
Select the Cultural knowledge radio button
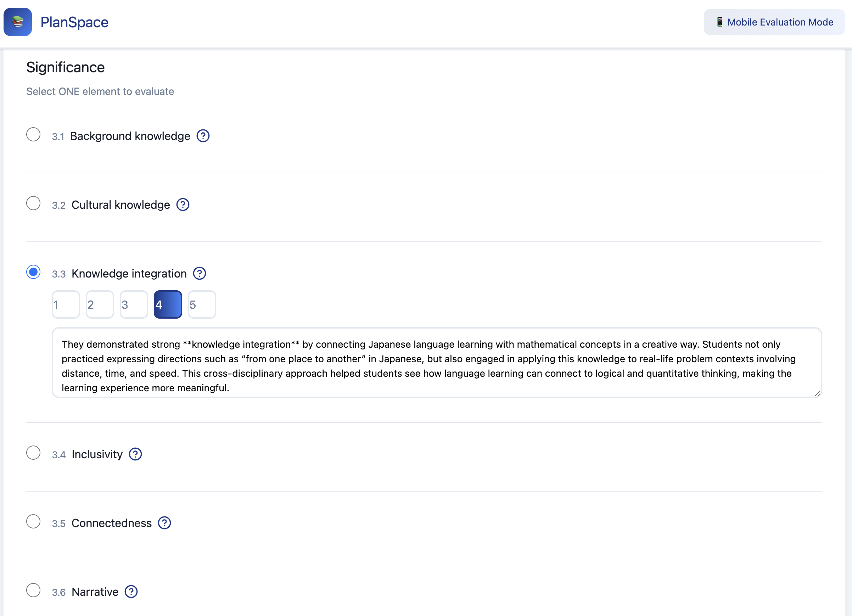point(33,203)
